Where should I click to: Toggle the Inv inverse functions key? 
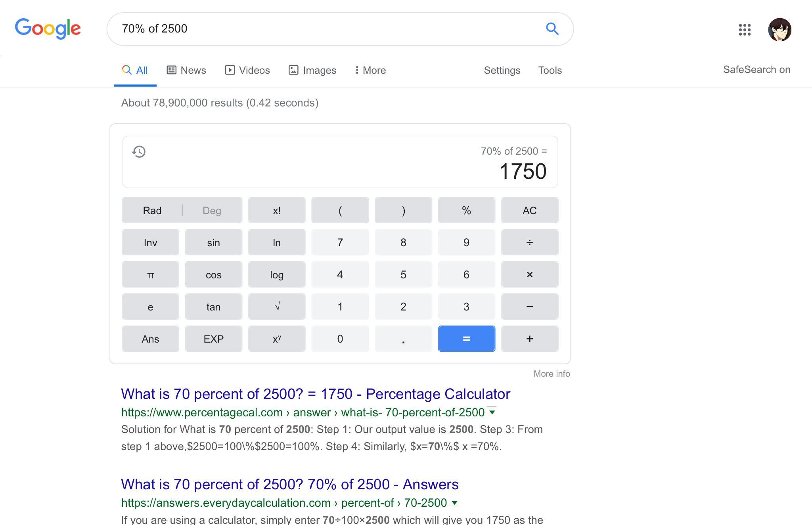[x=150, y=242]
